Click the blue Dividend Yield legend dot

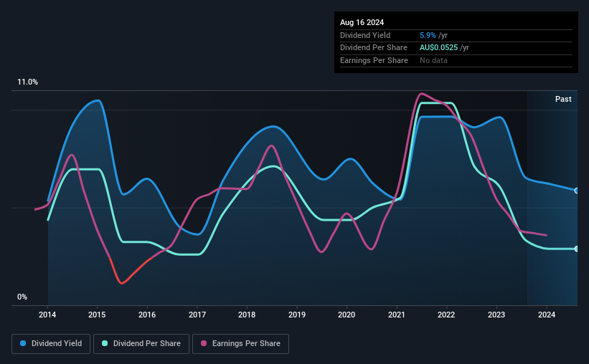click(23, 343)
